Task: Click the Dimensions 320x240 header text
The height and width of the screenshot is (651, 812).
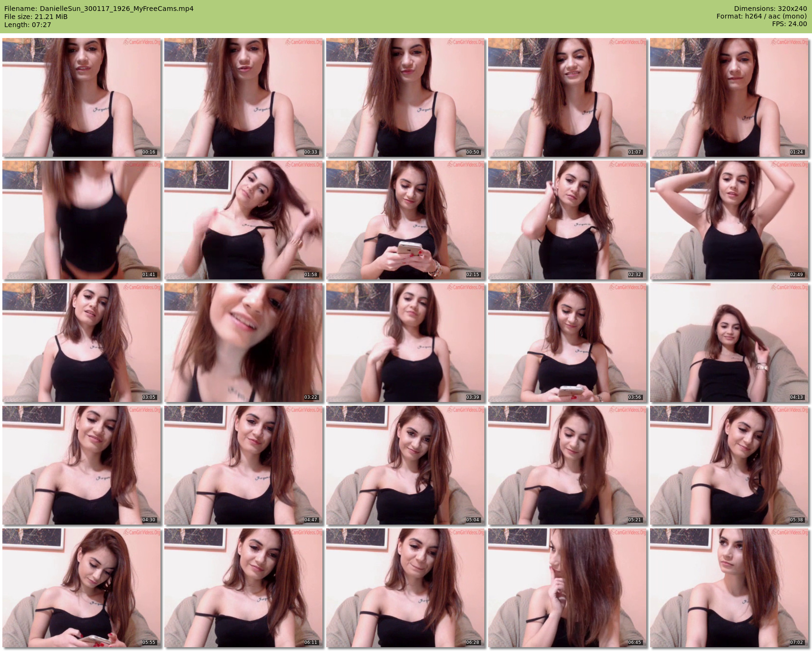Action: point(770,9)
